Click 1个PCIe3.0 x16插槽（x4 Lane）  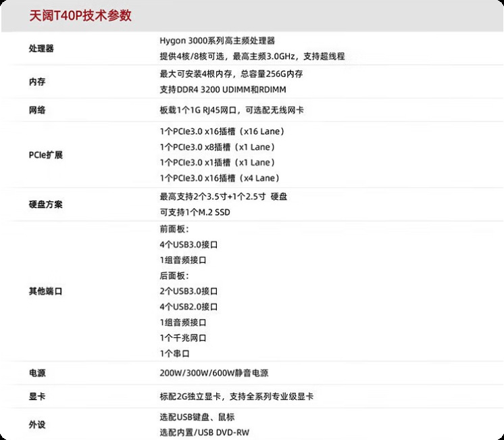[x=220, y=178]
